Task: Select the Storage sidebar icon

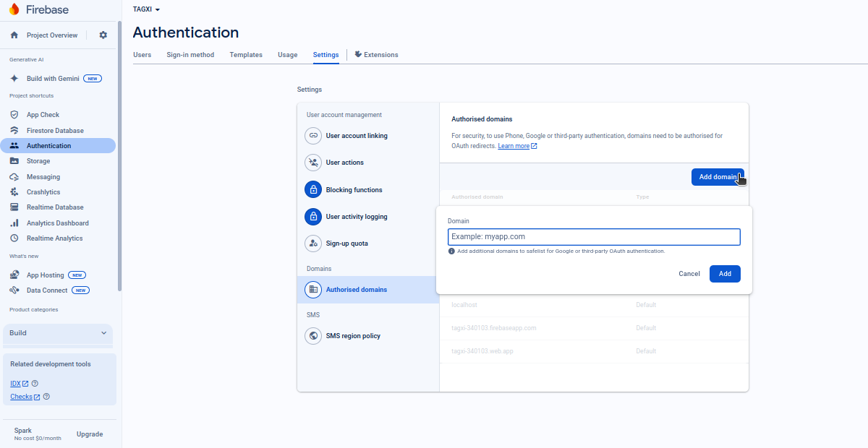Action: coord(15,160)
